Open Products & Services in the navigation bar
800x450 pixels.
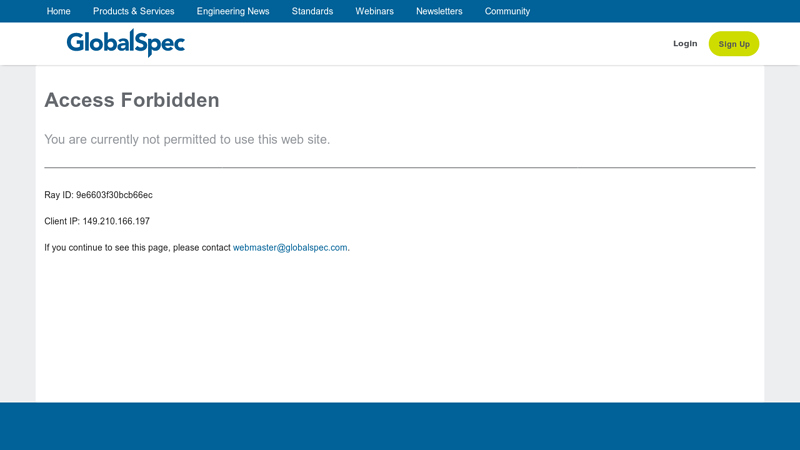[x=133, y=11]
